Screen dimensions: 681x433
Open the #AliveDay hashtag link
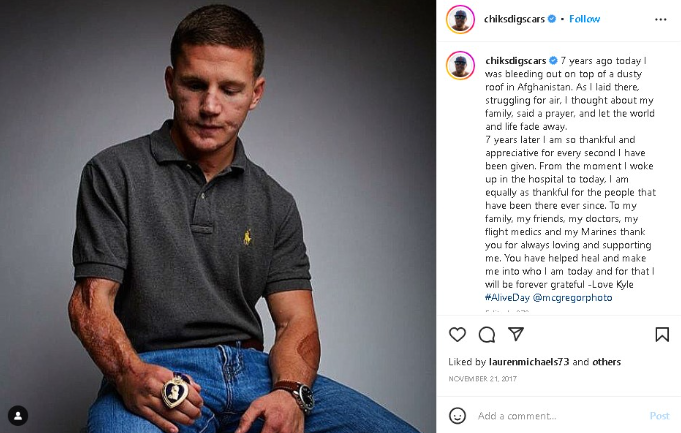point(507,297)
